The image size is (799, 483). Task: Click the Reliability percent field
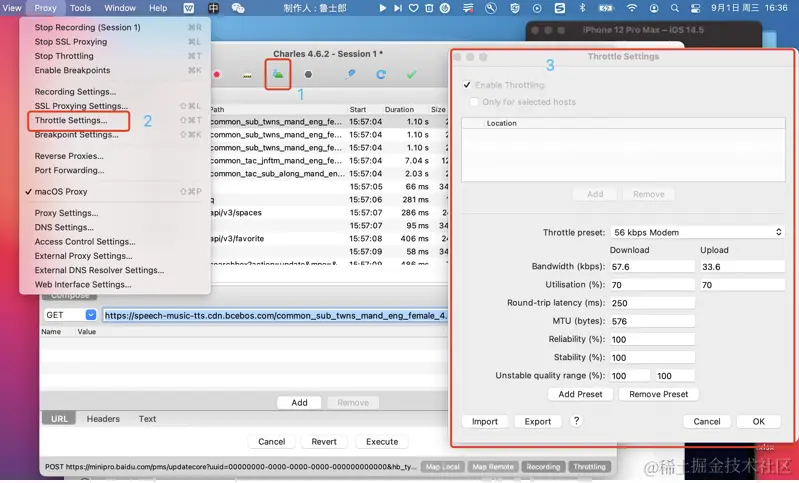coord(652,339)
